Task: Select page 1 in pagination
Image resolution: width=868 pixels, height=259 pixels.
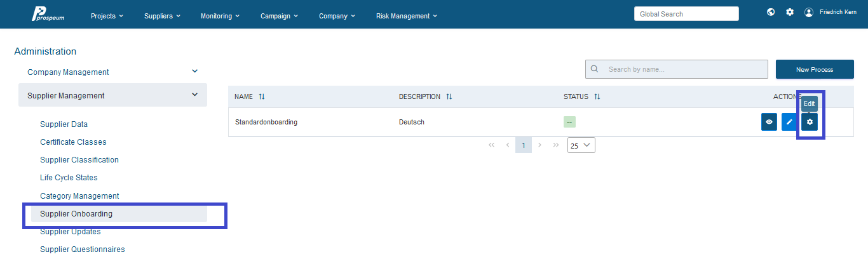Action: 524,145
